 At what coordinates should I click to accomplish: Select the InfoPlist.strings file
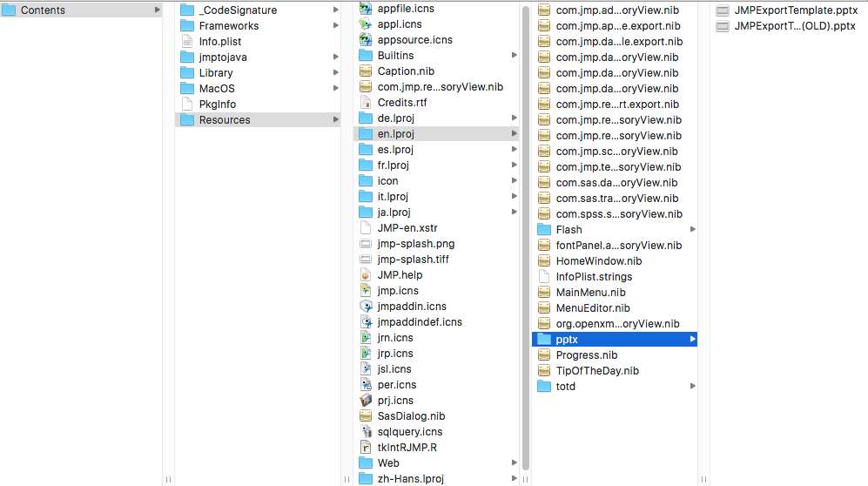[615, 277]
